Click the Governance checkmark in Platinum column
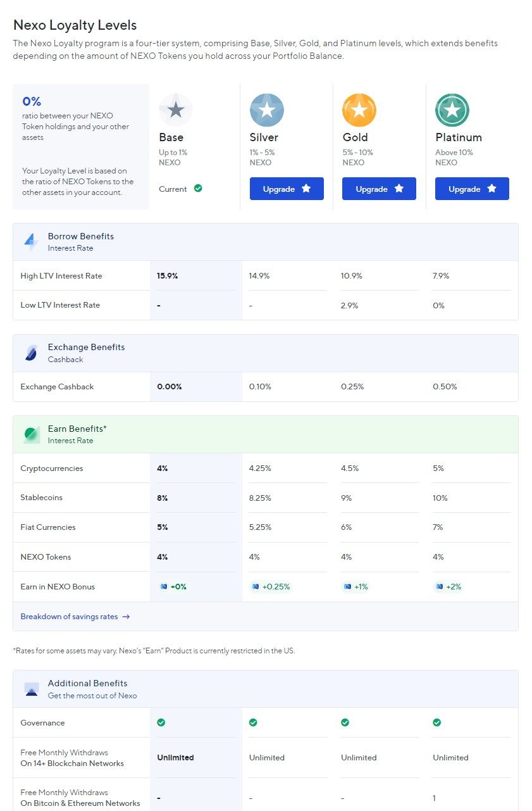Screen dimensions: 532x811 (436, 722)
